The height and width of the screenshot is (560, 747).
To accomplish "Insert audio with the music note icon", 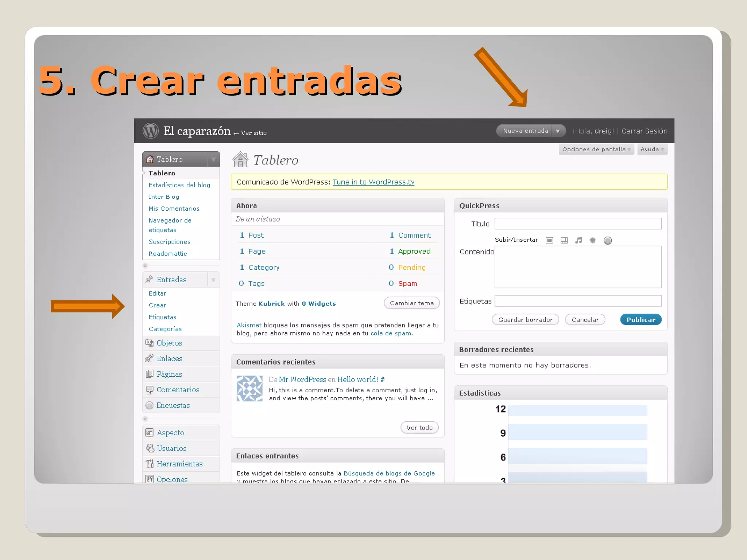I will pyautogui.click(x=578, y=240).
